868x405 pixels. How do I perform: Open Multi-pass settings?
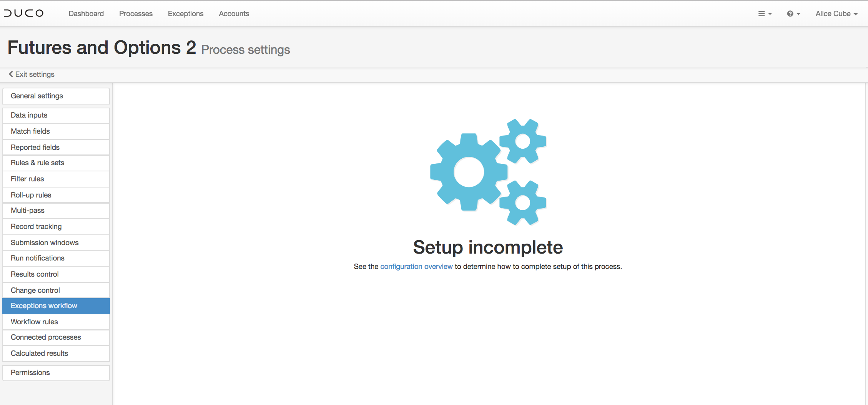(56, 211)
